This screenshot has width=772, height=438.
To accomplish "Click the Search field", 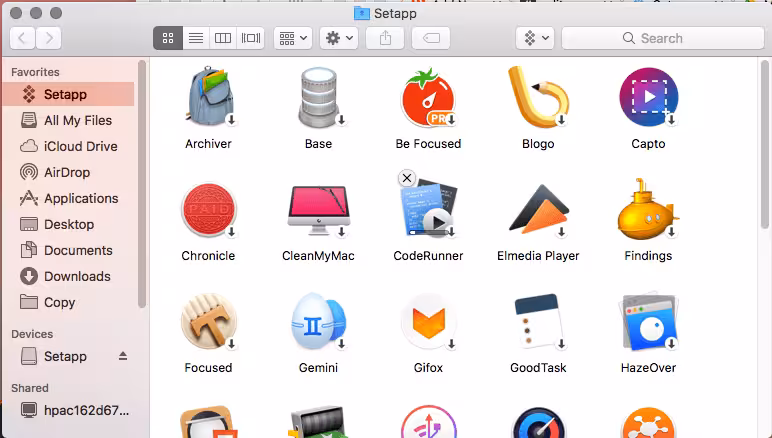I will coord(663,38).
